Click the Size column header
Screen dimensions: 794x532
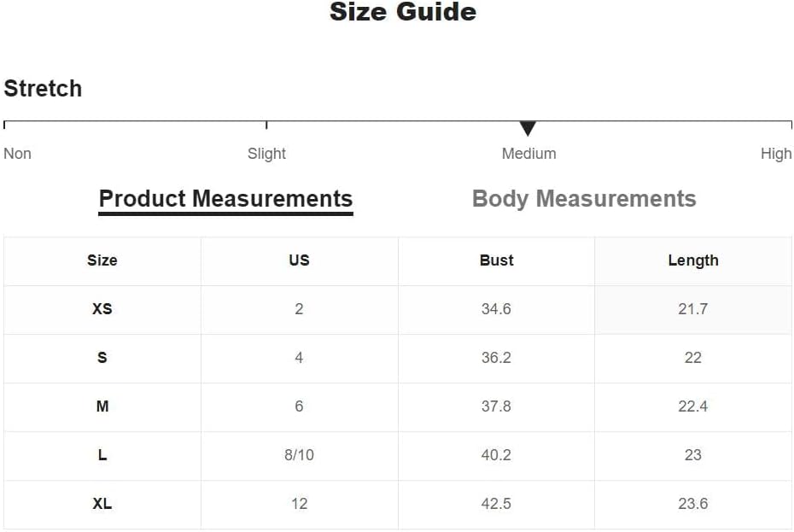click(102, 260)
